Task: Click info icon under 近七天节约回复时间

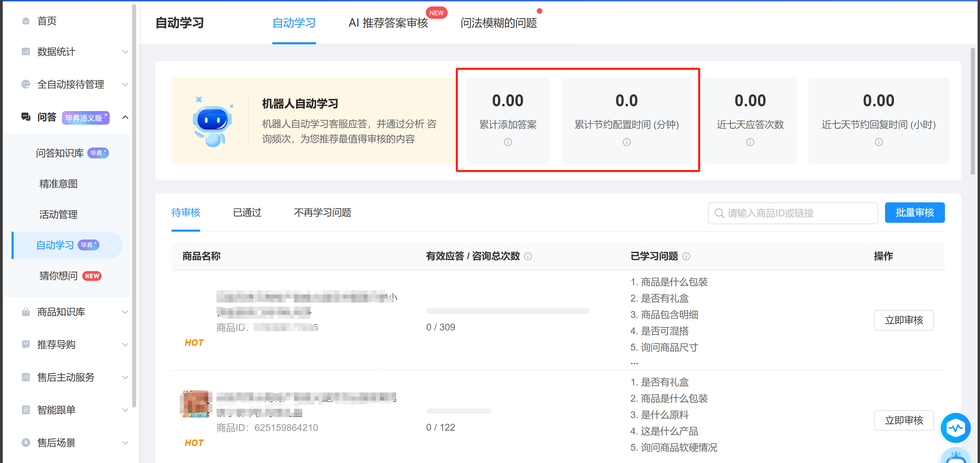Action: [879, 142]
